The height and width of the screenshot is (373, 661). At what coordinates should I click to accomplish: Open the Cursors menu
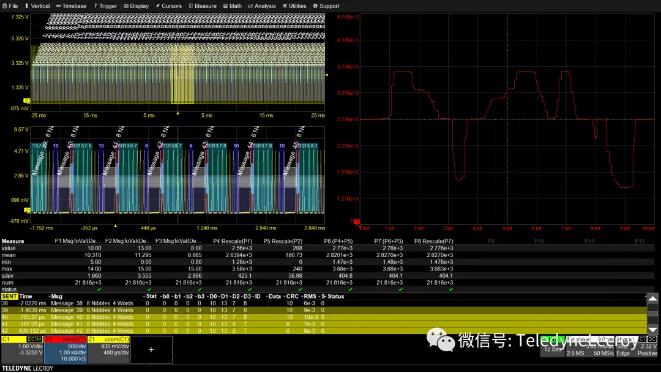(169, 6)
